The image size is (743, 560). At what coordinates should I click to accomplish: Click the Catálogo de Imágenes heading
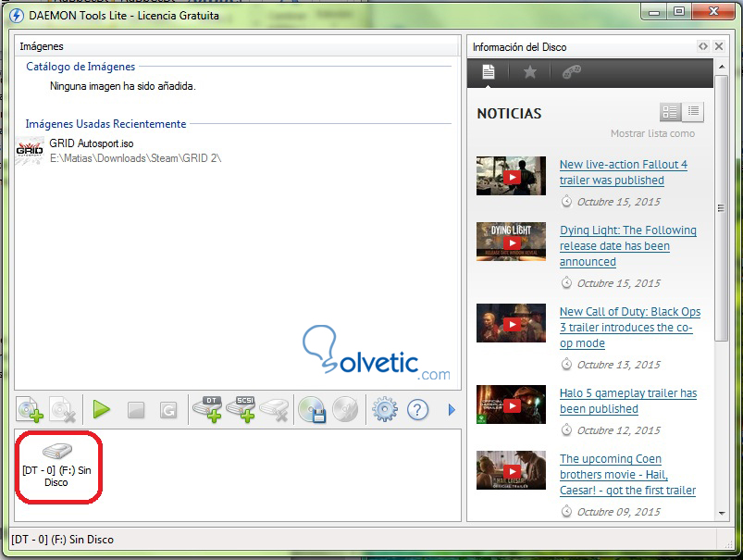coord(80,67)
